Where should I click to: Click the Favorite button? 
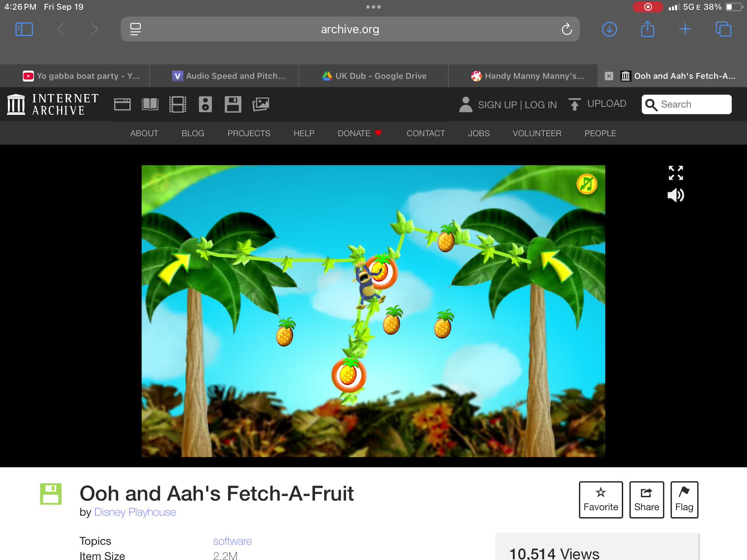(x=601, y=500)
